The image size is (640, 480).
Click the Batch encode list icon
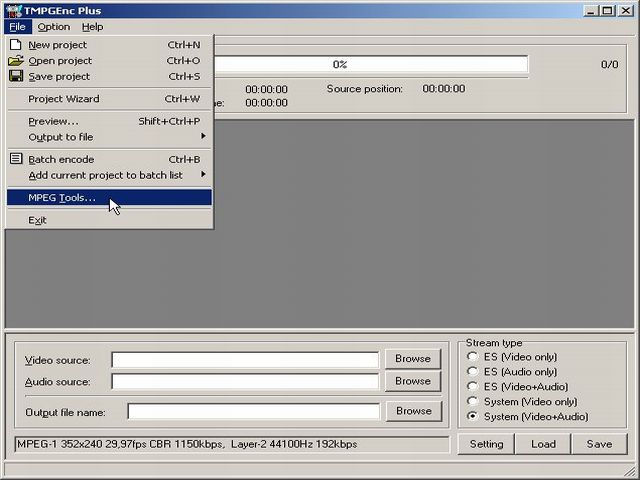pyautogui.click(x=16, y=159)
